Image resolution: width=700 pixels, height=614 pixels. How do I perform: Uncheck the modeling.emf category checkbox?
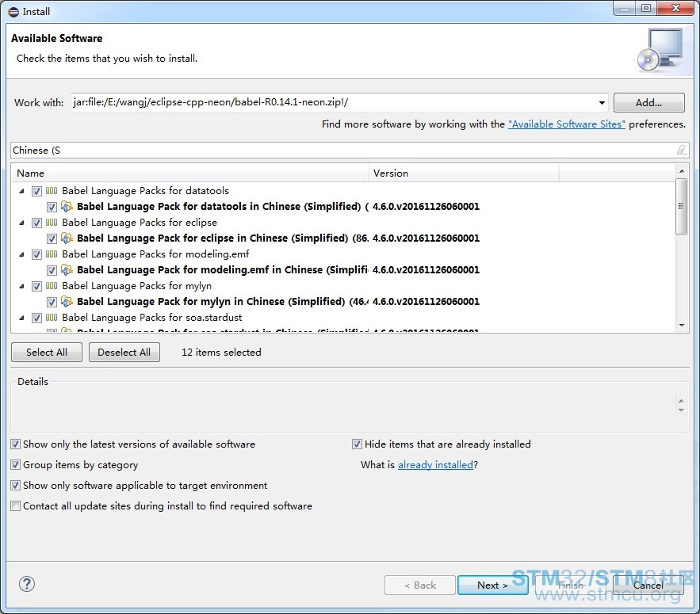[x=36, y=255]
